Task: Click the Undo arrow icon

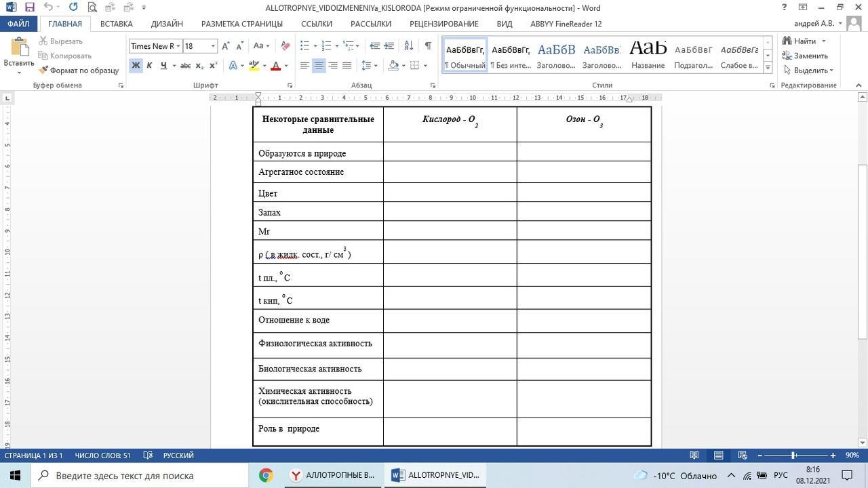Action: pos(48,7)
